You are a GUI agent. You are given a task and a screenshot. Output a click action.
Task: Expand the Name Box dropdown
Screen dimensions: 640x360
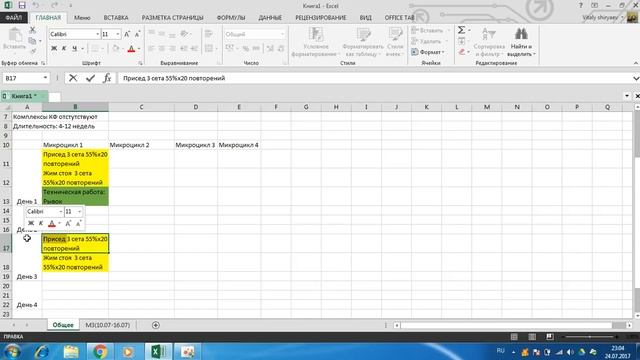[x=45, y=78]
